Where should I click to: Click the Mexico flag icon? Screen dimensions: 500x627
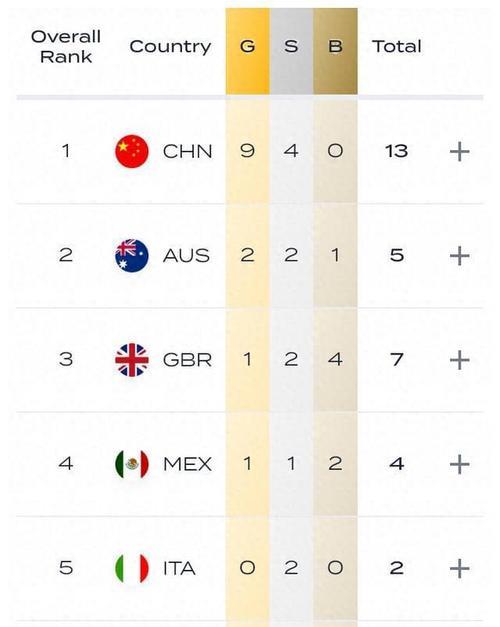click(x=132, y=464)
